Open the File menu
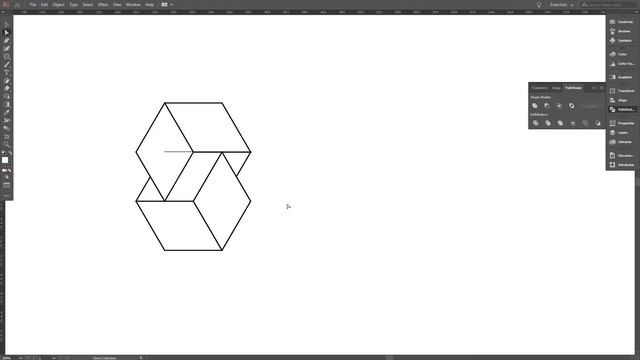Viewport: 640px width, 360px height. click(33, 4)
